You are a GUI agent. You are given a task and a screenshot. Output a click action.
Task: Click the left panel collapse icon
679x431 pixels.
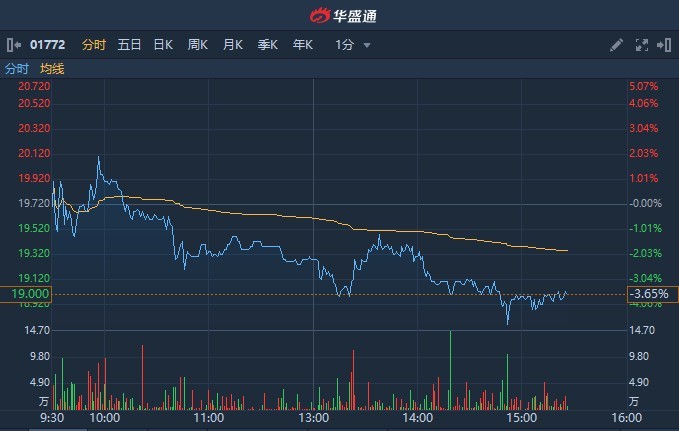(x=12, y=45)
